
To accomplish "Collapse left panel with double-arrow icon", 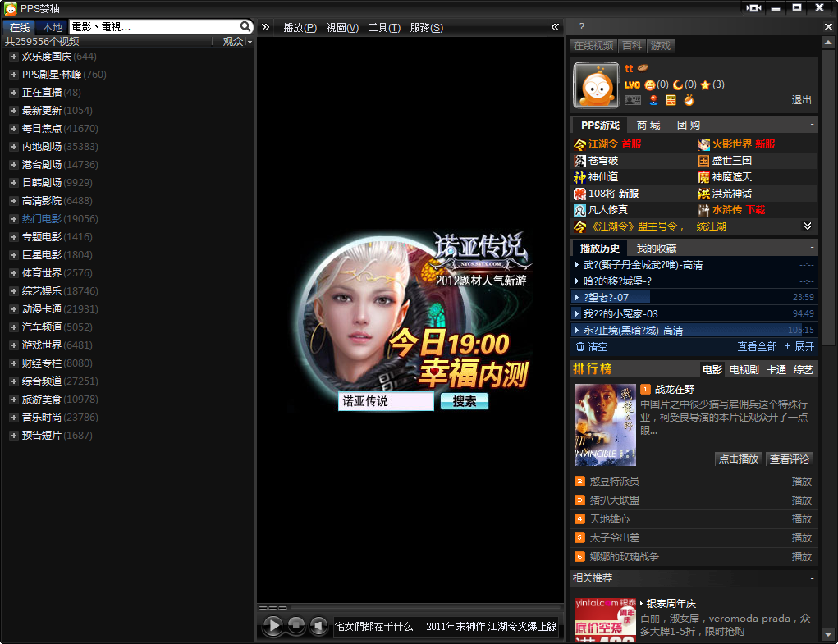I will [x=265, y=27].
